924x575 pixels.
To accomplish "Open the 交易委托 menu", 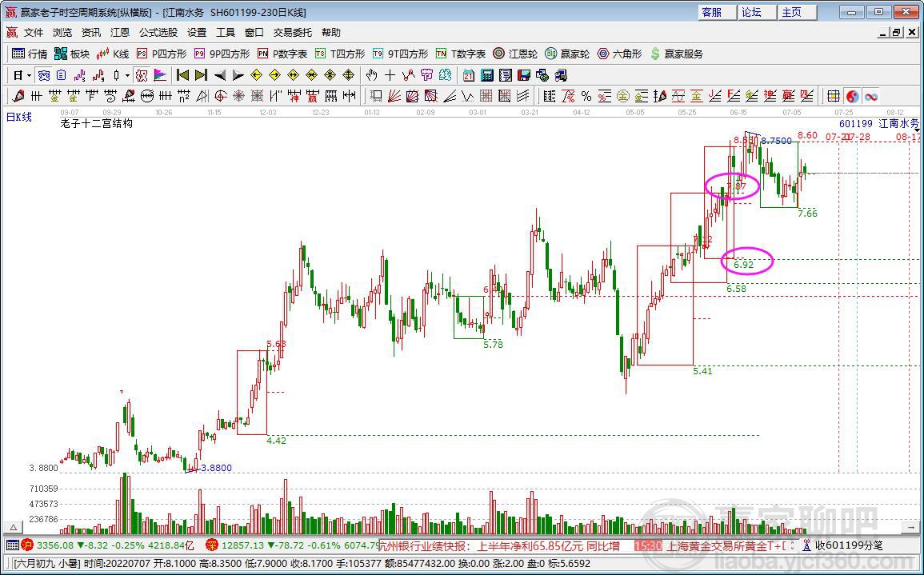I will 292,33.
